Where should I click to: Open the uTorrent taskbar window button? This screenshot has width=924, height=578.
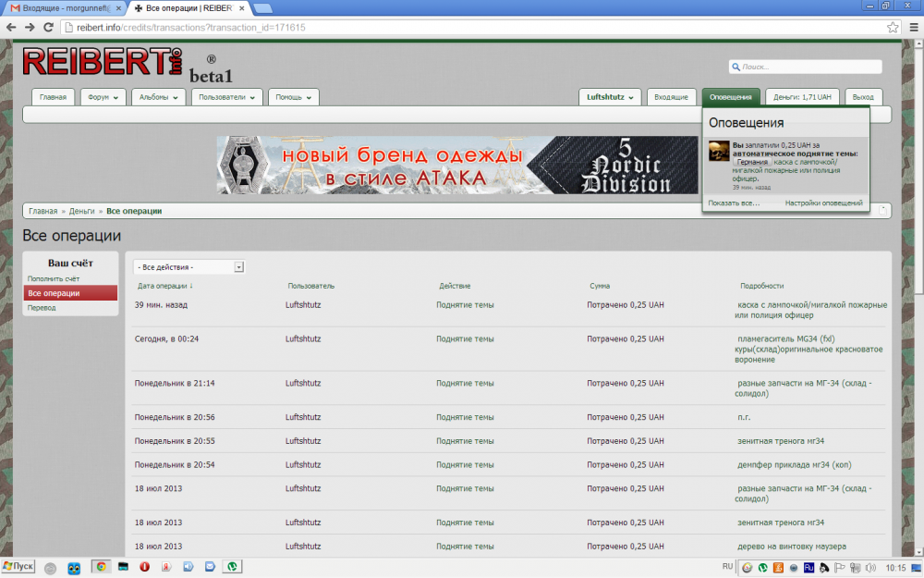click(232, 567)
